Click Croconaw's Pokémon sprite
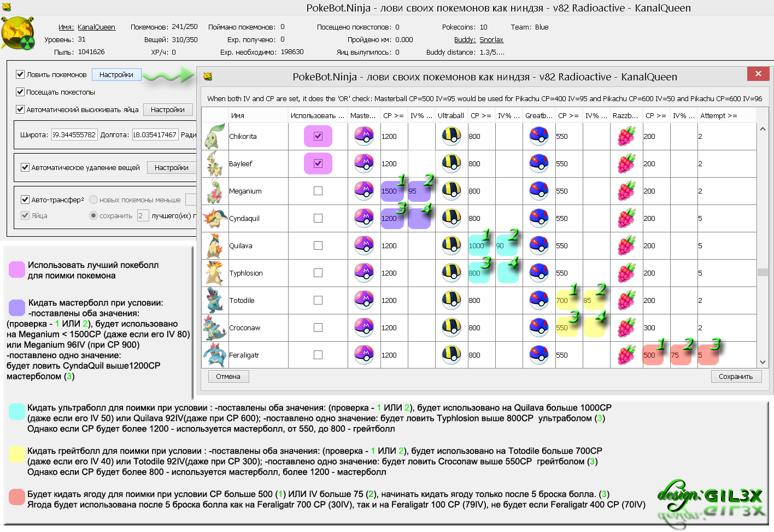774x532 pixels. click(x=214, y=328)
